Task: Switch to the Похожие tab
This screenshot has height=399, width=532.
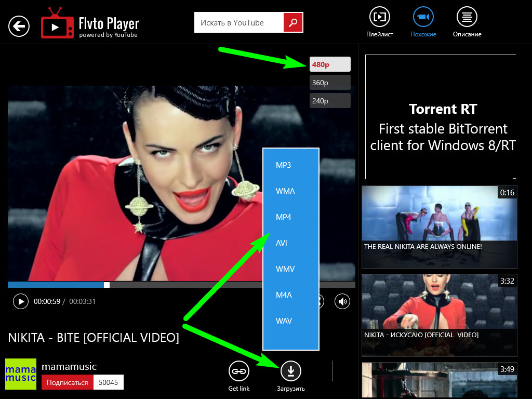Action: 423,22
